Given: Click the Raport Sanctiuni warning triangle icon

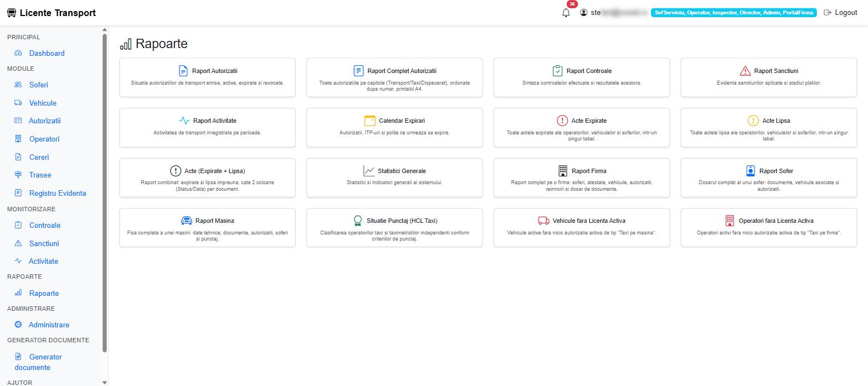Looking at the screenshot, I should [x=745, y=71].
